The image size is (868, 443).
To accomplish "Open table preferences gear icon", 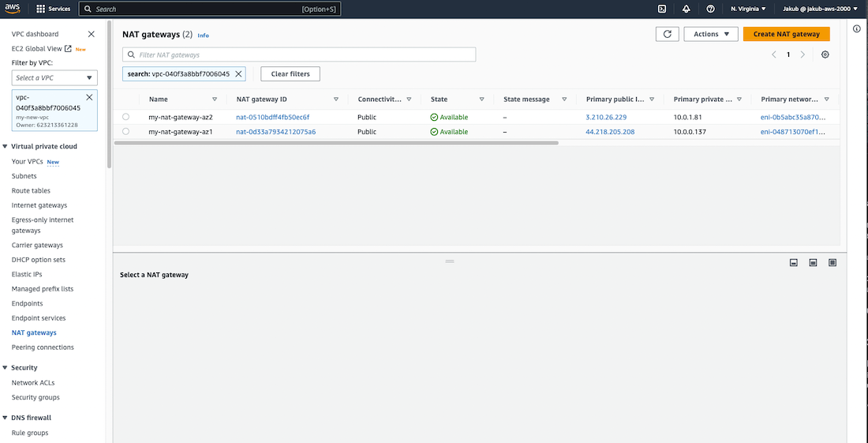I will 825,54.
